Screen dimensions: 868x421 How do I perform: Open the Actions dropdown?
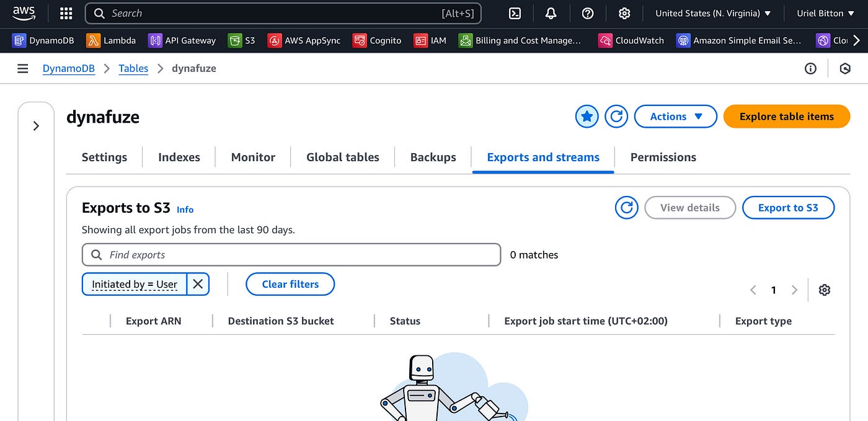pyautogui.click(x=675, y=116)
